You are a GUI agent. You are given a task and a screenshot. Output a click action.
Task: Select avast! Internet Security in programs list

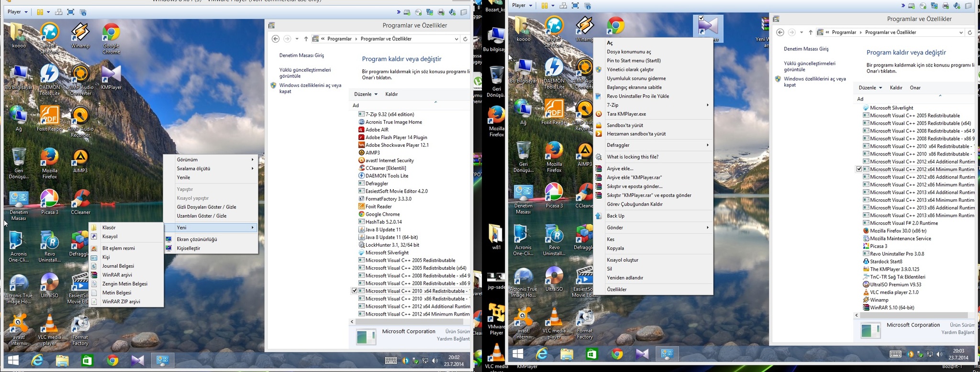390,160
